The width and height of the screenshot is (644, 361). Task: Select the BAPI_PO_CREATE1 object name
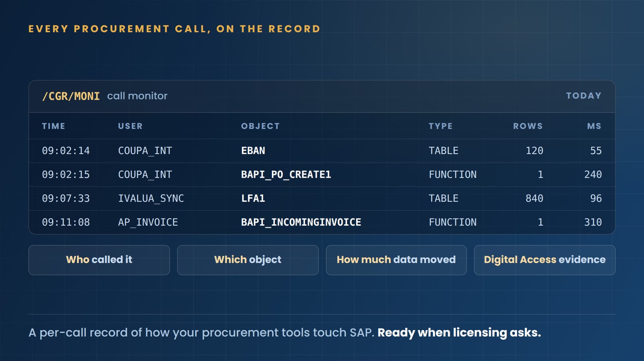(x=286, y=174)
